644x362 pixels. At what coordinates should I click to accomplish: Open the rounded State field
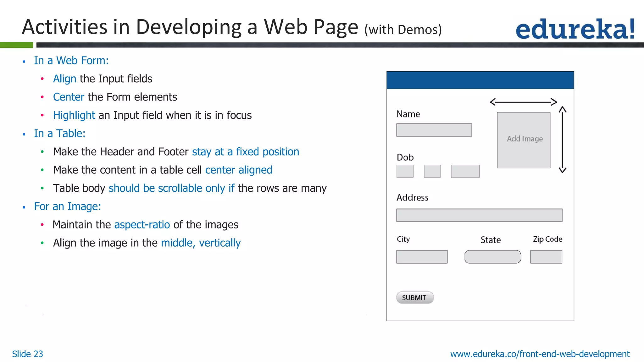click(493, 257)
